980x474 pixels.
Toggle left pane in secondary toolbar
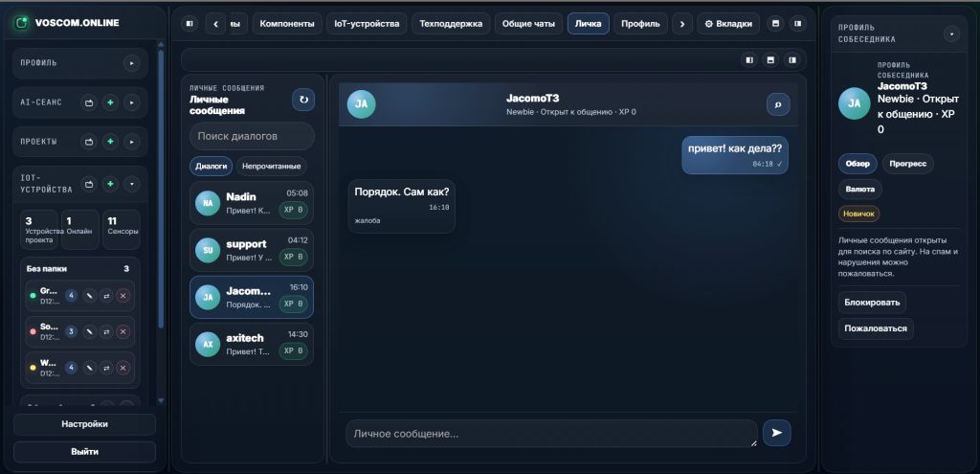(x=749, y=60)
